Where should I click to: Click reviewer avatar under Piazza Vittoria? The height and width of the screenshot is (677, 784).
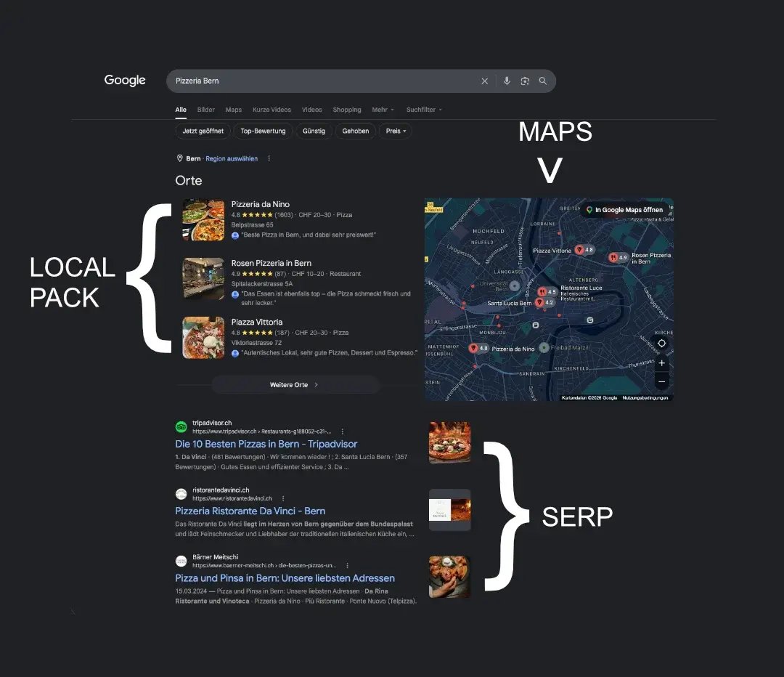[x=235, y=353]
